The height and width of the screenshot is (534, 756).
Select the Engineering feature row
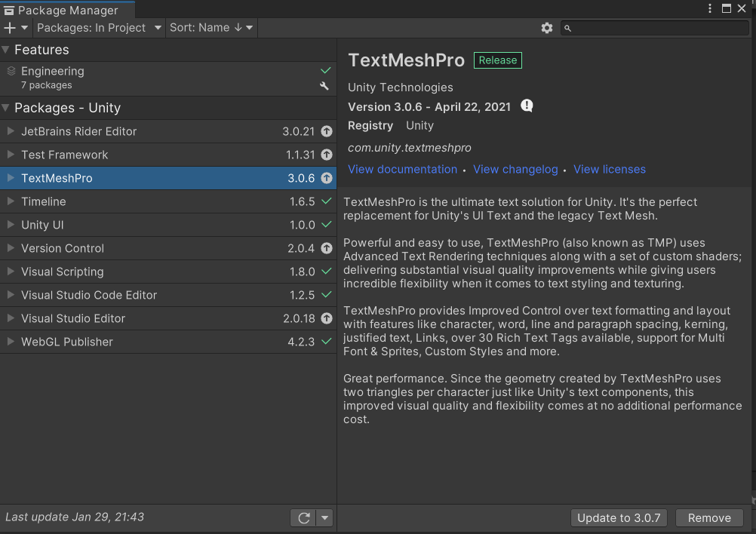pyautogui.click(x=168, y=78)
